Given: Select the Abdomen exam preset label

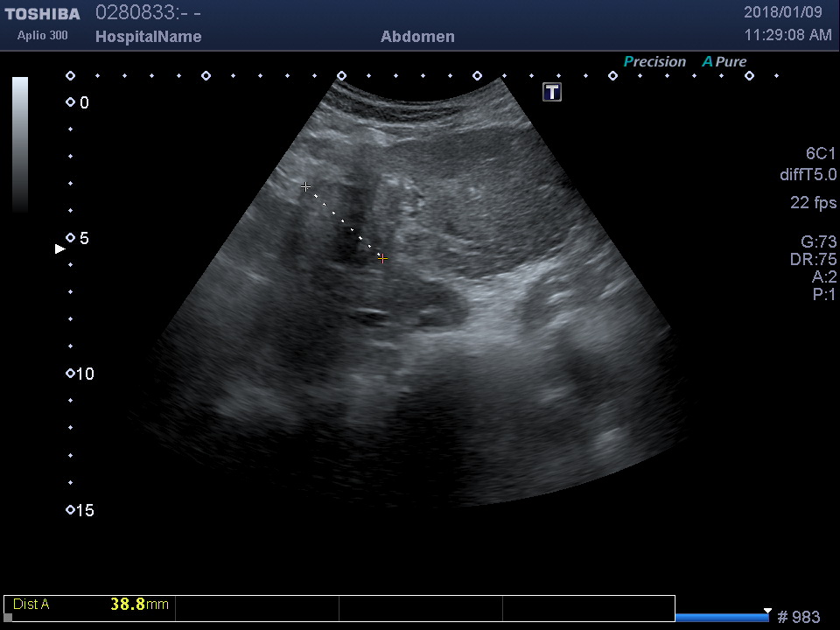Looking at the screenshot, I should coord(417,37).
